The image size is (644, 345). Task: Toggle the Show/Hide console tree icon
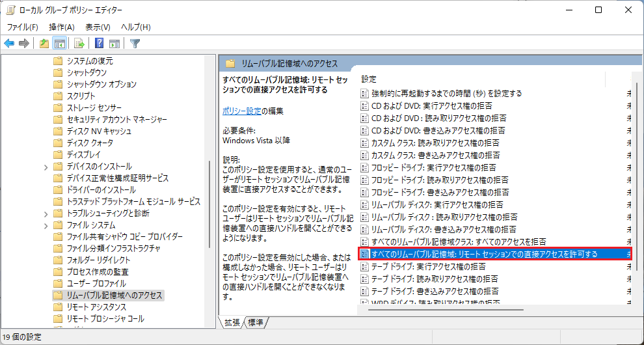tap(59, 44)
